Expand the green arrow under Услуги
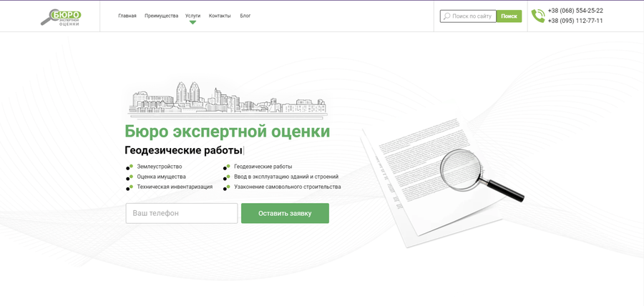The height and width of the screenshot is (306, 644). point(192,23)
